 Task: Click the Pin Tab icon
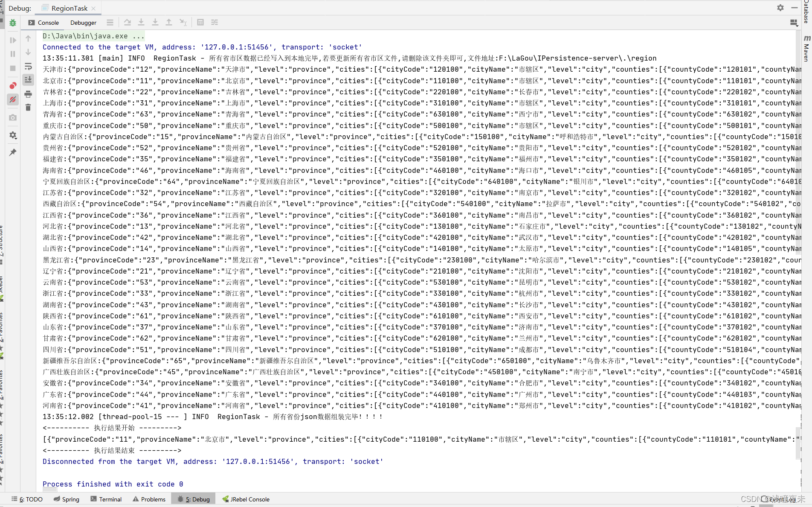pos(13,152)
